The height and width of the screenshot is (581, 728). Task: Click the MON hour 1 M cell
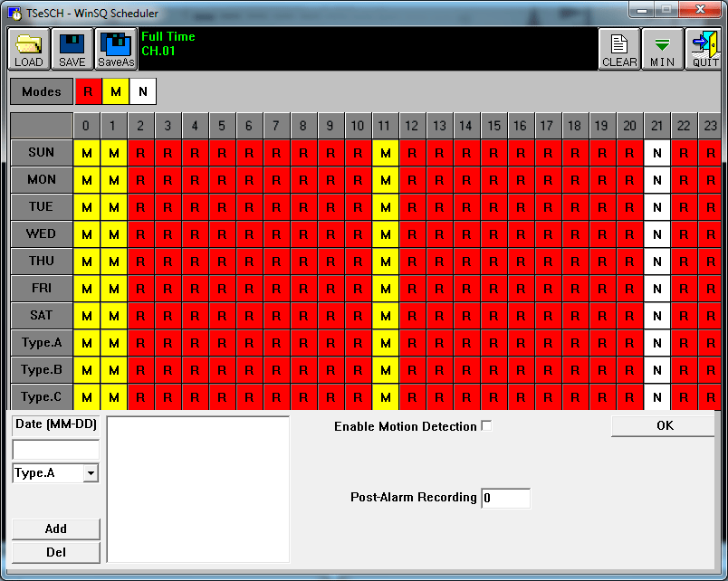tap(114, 180)
